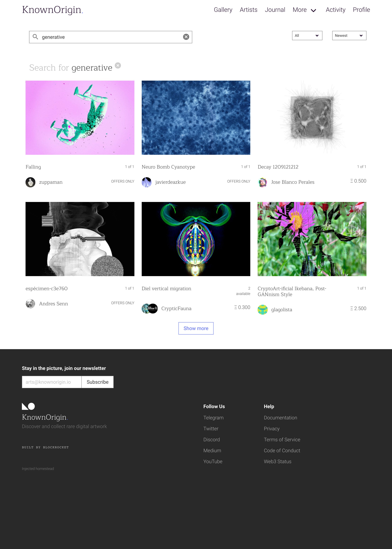392x549 pixels.
Task: Go to the Gallery page
Action: click(x=223, y=10)
